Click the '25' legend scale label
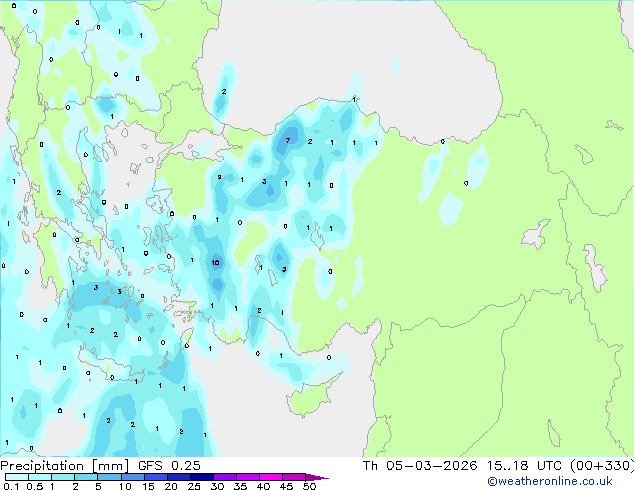The image size is (634, 490). coord(194,486)
